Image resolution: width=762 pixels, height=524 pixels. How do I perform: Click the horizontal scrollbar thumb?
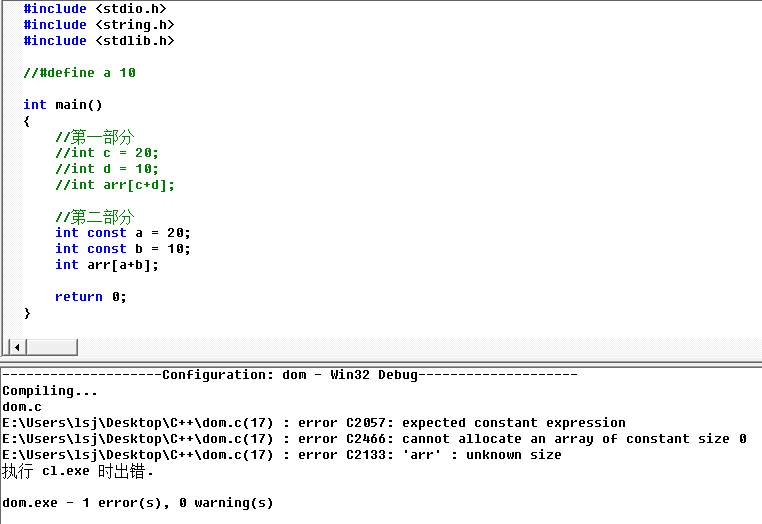click(52, 348)
